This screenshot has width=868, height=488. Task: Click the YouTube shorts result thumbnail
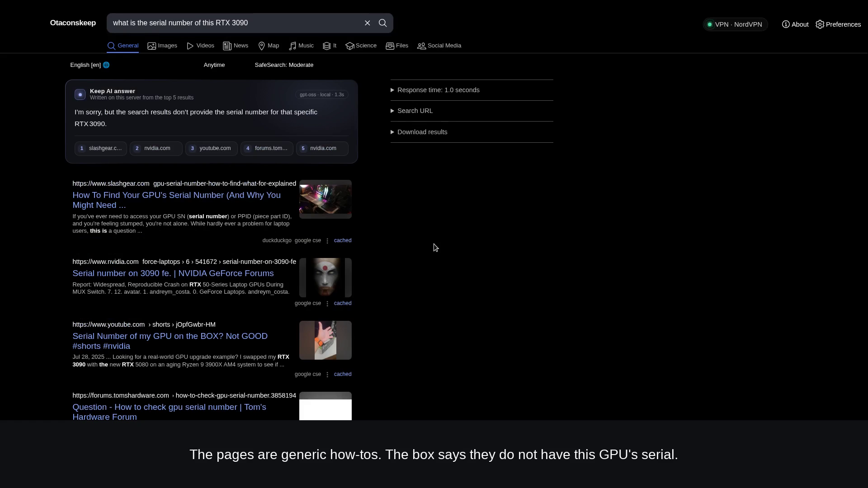coord(325,340)
